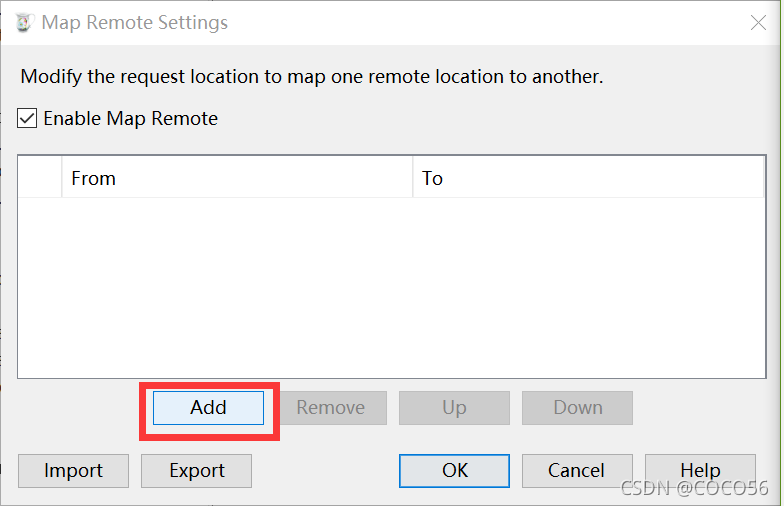Export the mapping settings
Viewport: 784px width, 506px height.
pos(196,471)
